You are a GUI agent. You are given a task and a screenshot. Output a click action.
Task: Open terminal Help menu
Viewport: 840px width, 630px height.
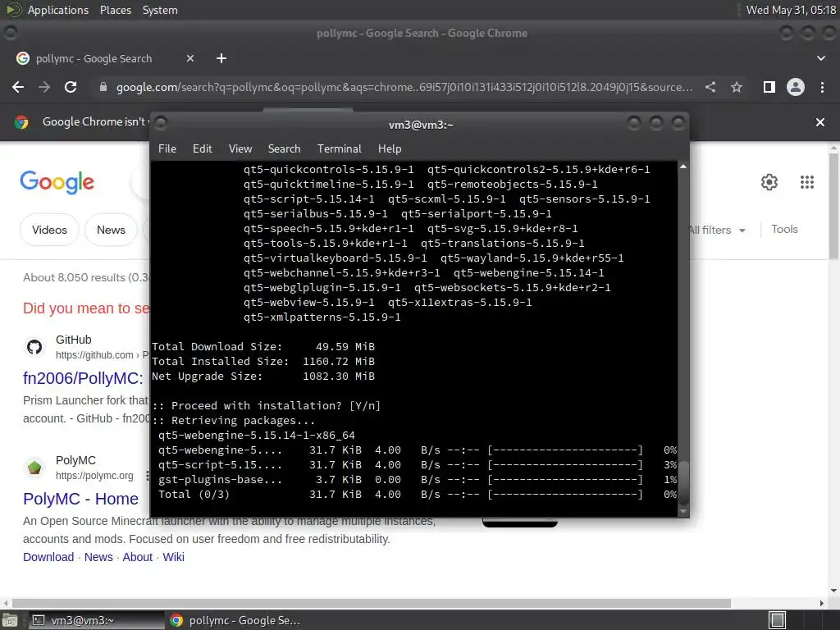[x=390, y=149]
